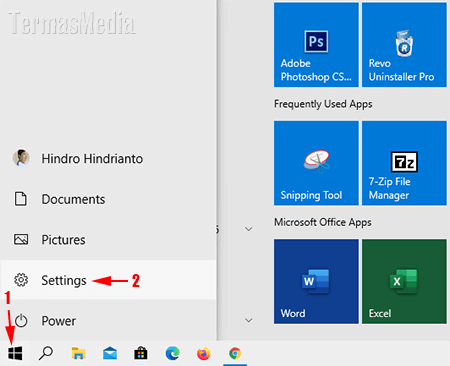Launch Microsoft Edge from taskbar

tap(172, 353)
